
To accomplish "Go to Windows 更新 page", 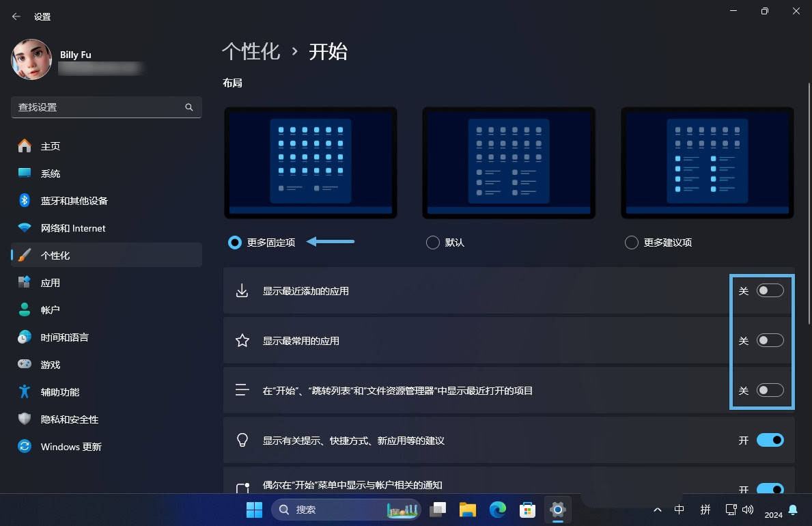I will pyautogui.click(x=70, y=447).
